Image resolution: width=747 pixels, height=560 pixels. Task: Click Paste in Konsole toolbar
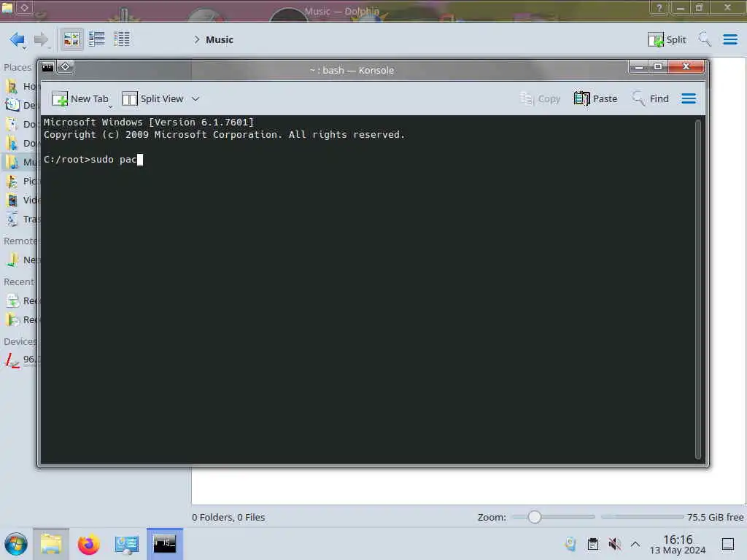coord(595,99)
